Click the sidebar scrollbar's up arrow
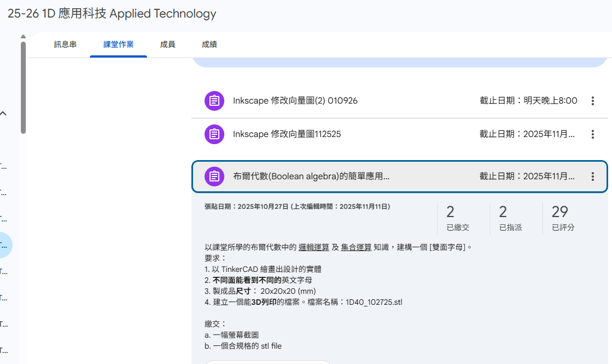This screenshot has width=612, height=364. tap(23, 37)
